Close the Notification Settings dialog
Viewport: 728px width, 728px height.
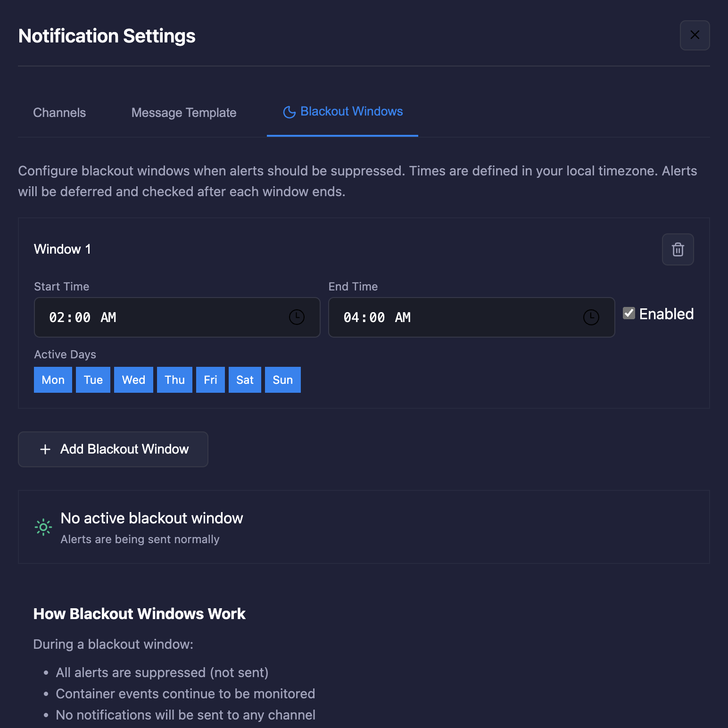tap(695, 35)
